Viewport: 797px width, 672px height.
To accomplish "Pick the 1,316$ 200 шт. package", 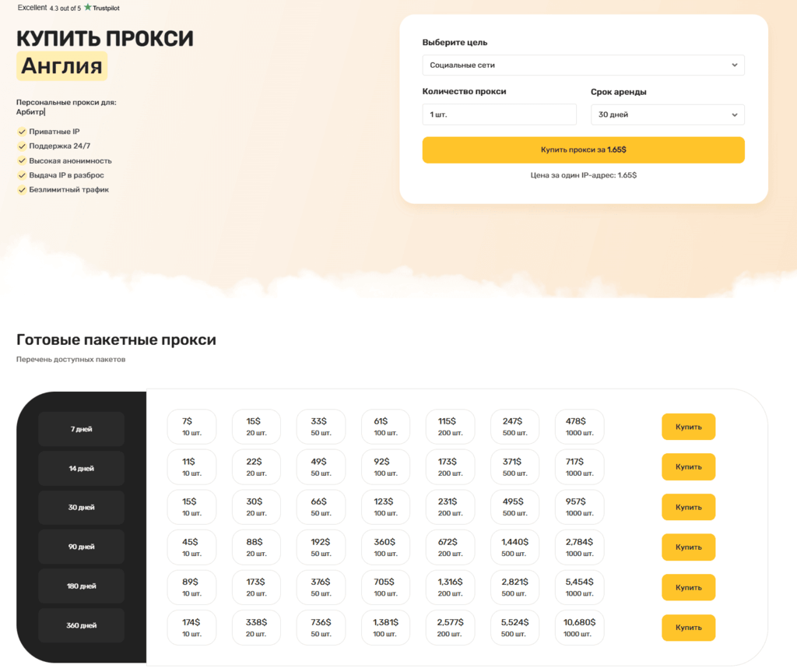I will click(x=451, y=587).
